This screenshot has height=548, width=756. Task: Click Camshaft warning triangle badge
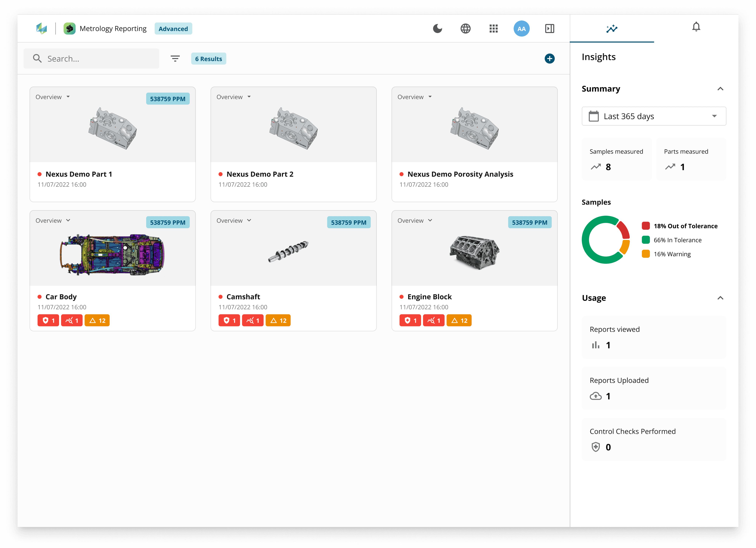(x=278, y=320)
